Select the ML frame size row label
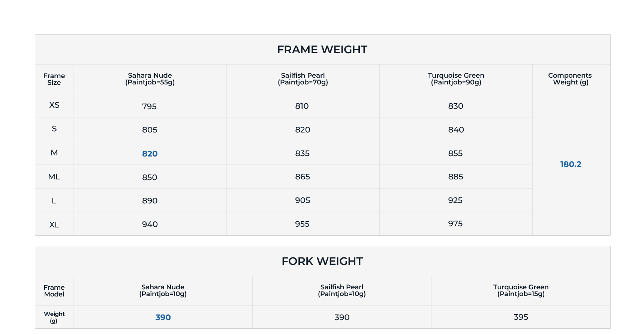 pos(54,177)
